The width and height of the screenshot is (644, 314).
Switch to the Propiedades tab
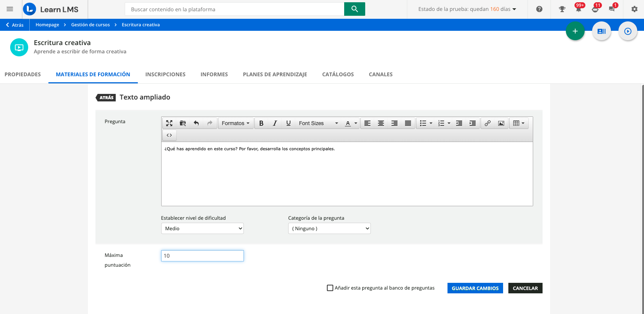[x=23, y=74]
